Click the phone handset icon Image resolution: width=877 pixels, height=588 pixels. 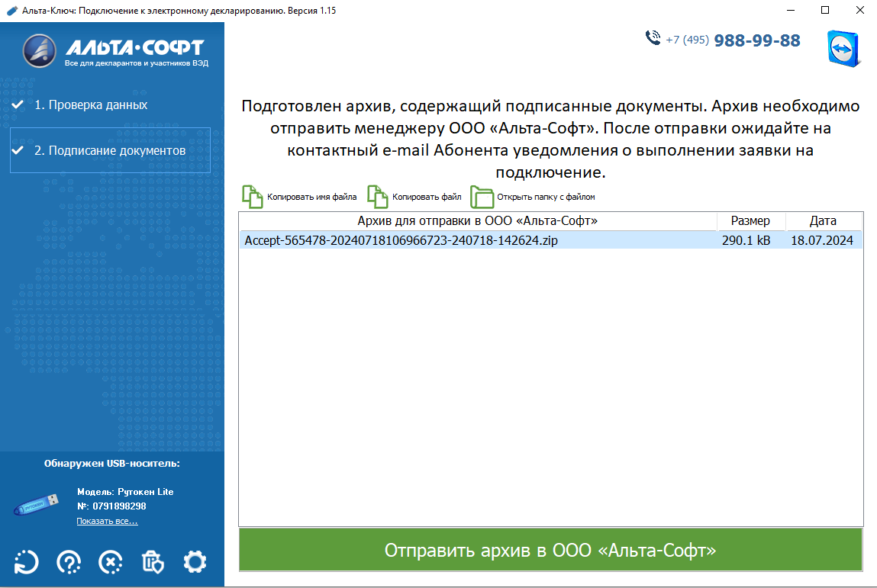click(653, 37)
